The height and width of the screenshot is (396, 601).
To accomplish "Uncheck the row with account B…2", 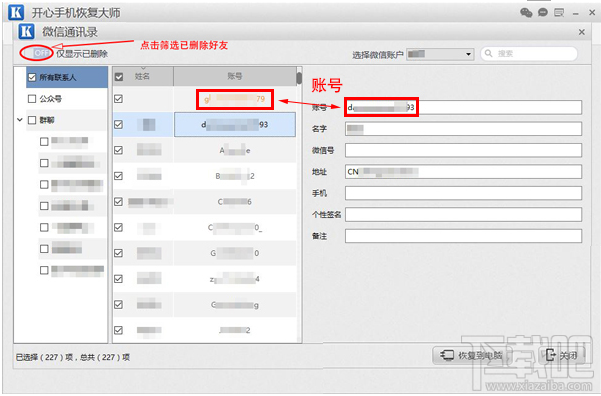I will tap(118, 176).
